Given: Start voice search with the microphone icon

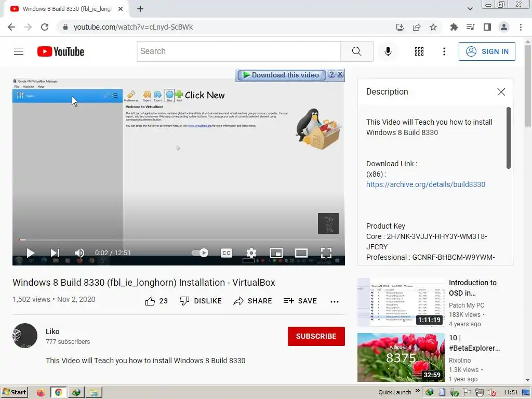Looking at the screenshot, I should tap(388, 51).
